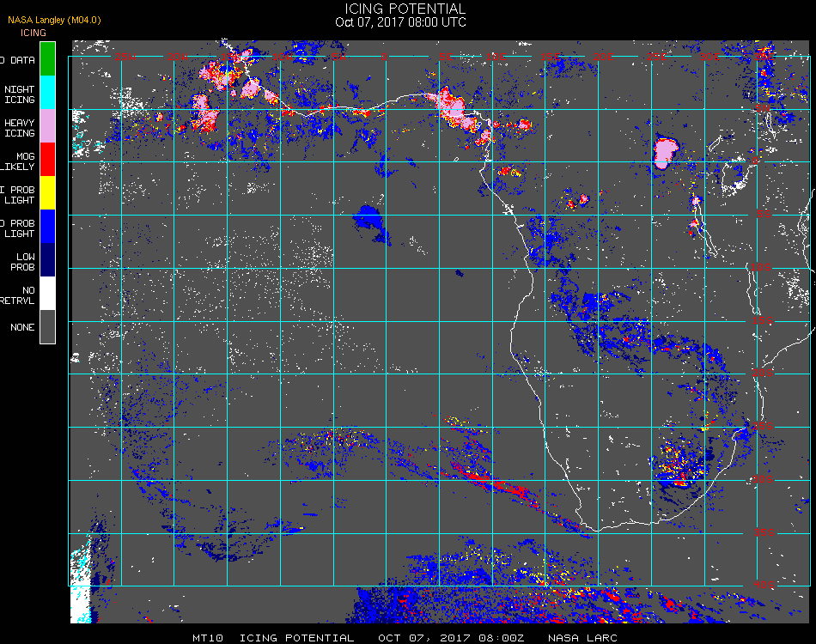This screenshot has width=816, height=644.
Task: Click the 25W longitude label
Action: [x=125, y=57]
